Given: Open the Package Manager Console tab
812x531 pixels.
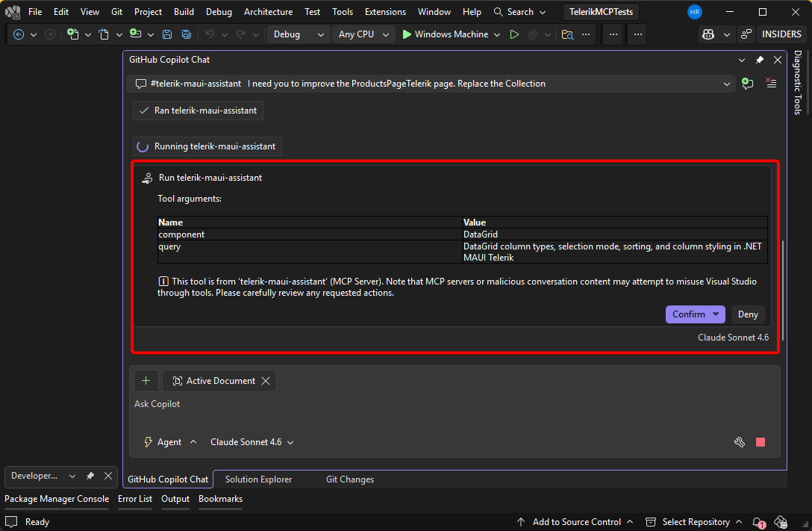Looking at the screenshot, I should pyautogui.click(x=57, y=499).
